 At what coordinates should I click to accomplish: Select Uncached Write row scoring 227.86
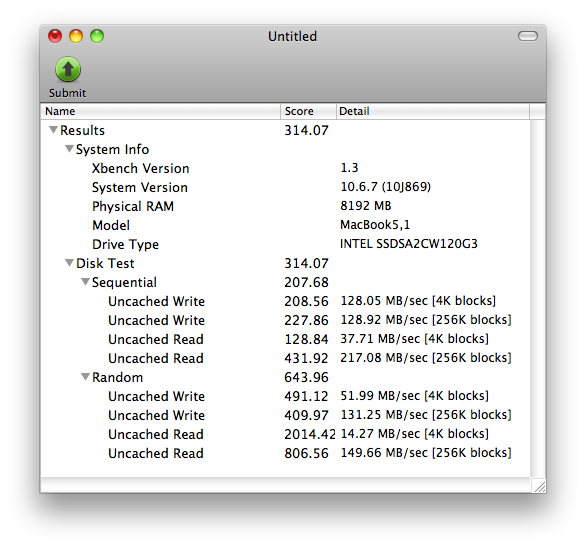tap(285, 320)
